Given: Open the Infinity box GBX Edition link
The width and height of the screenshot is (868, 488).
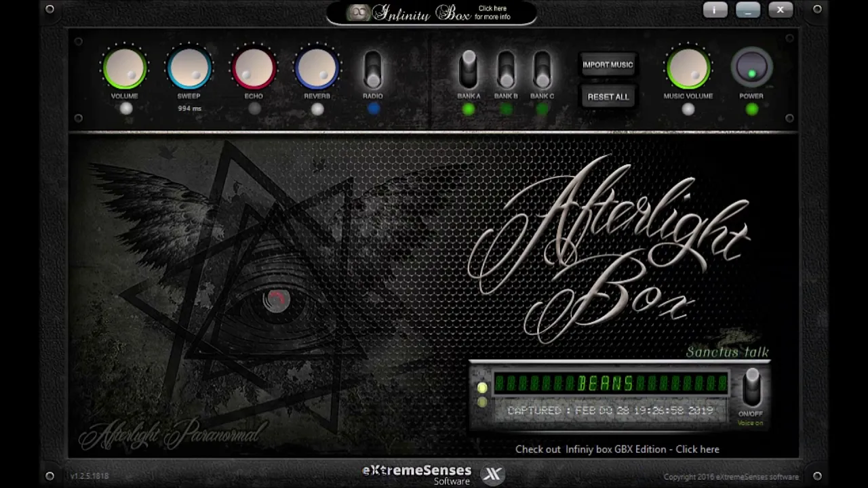Looking at the screenshot, I should (617, 449).
